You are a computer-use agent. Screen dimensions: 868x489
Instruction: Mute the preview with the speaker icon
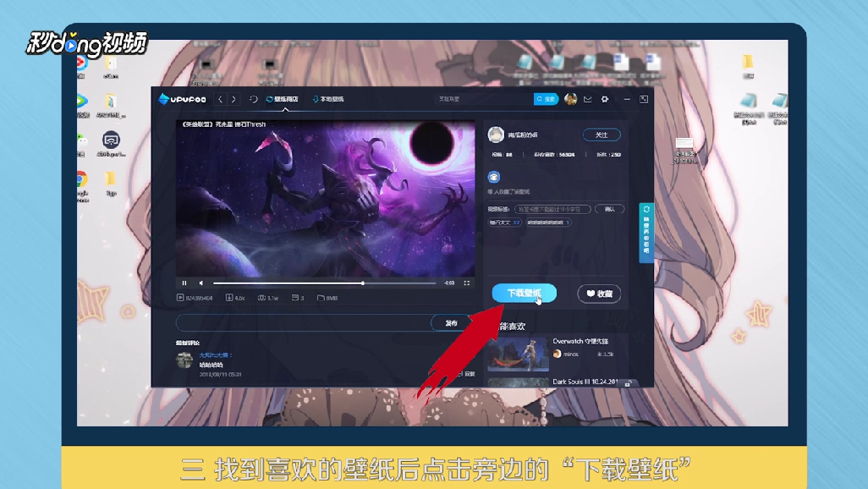pyautogui.click(x=201, y=283)
